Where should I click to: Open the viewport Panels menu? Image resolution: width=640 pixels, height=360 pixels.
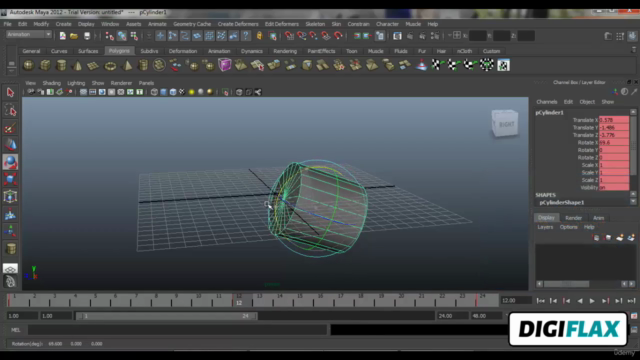point(146,83)
